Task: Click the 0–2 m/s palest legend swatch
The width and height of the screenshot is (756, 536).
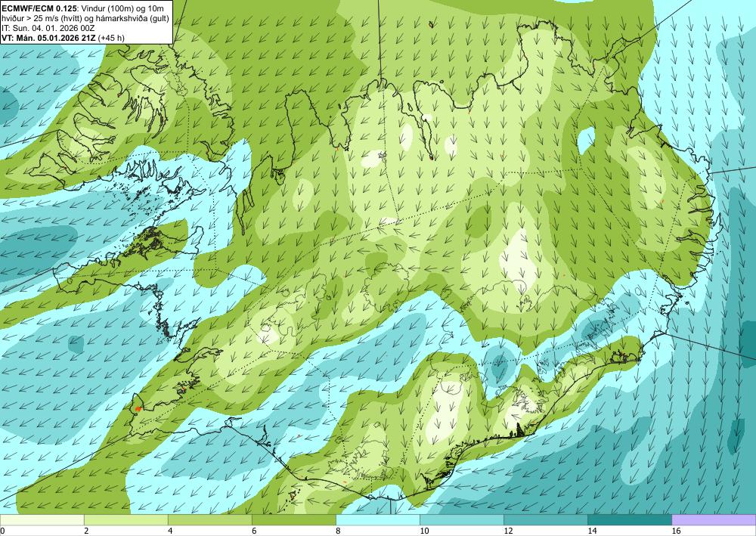Action: pos(42,520)
